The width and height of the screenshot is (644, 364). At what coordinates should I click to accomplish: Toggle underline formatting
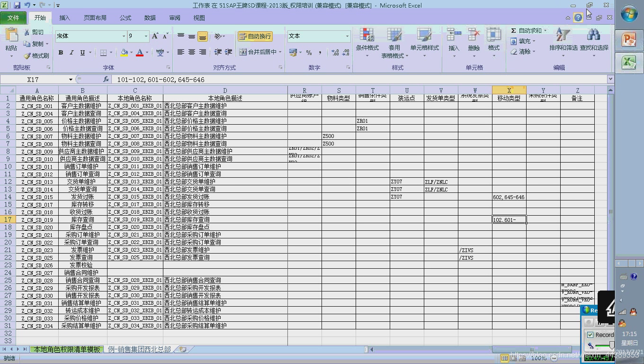pos(82,53)
